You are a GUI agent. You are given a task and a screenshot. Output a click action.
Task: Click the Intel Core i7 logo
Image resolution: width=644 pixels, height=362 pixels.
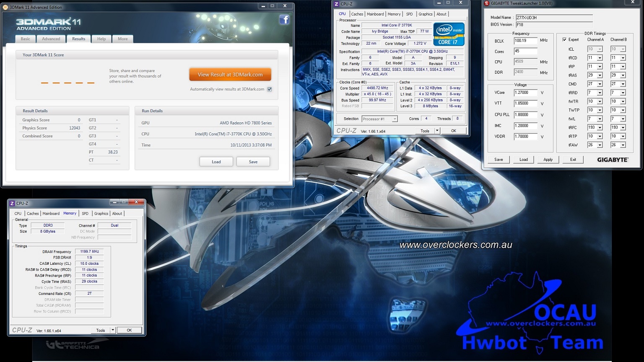pyautogui.click(x=449, y=34)
